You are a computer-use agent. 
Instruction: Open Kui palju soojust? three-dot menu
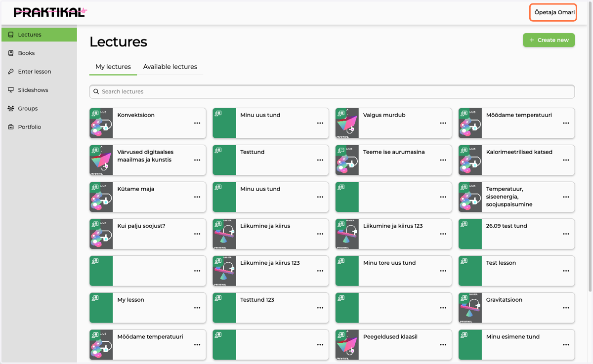pos(197,234)
